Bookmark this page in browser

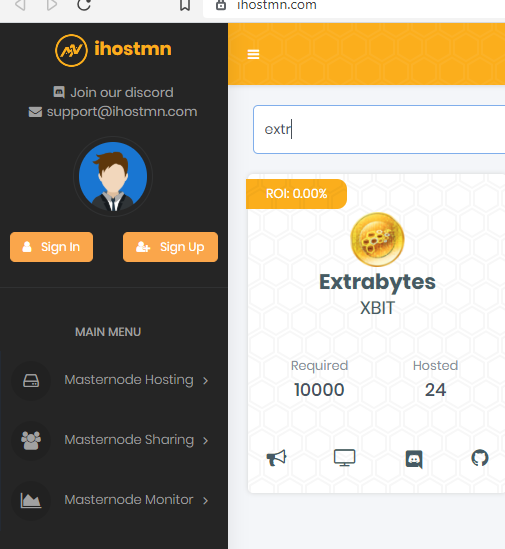pos(185,5)
